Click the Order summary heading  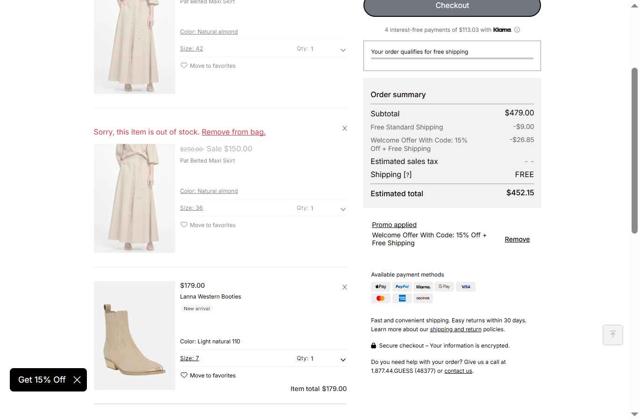pyautogui.click(x=398, y=95)
